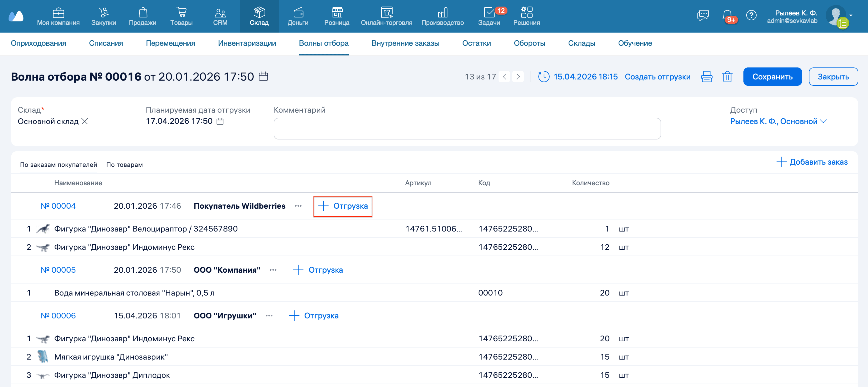Open the Остатки submenu tab
868x387 pixels.
point(476,43)
